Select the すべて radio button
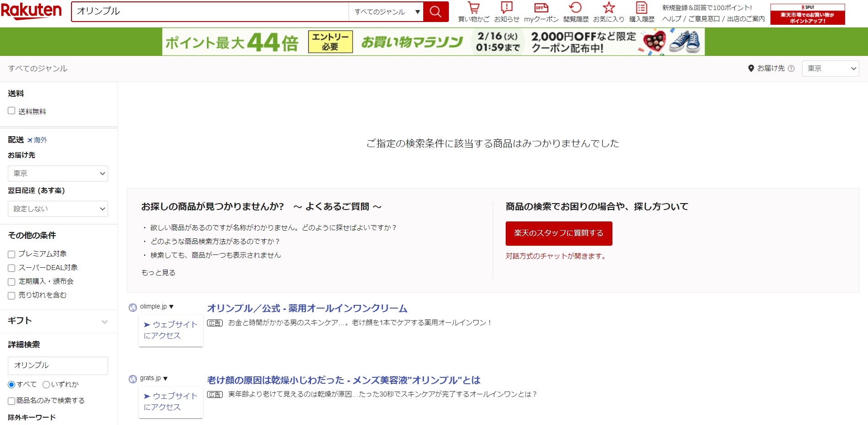868x425 pixels. tap(11, 385)
